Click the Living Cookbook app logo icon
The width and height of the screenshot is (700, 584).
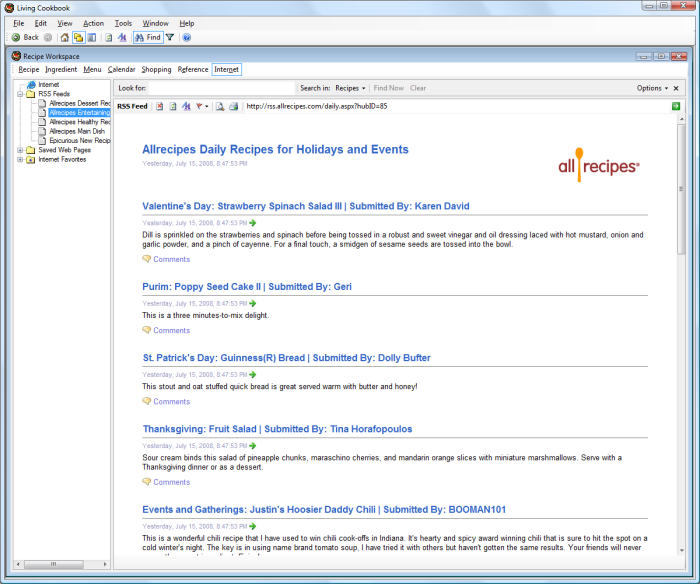pos(9,8)
